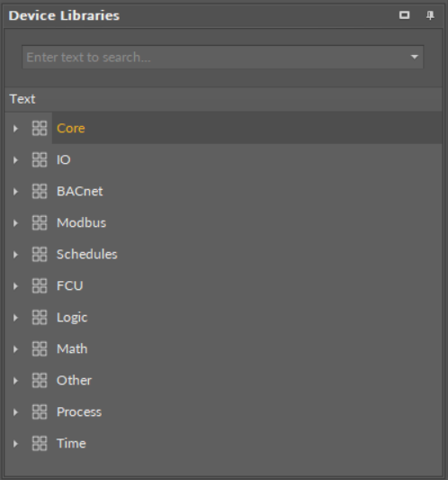The image size is (448, 480).
Task: Select the Schedules library label
Action: (87, 254)
